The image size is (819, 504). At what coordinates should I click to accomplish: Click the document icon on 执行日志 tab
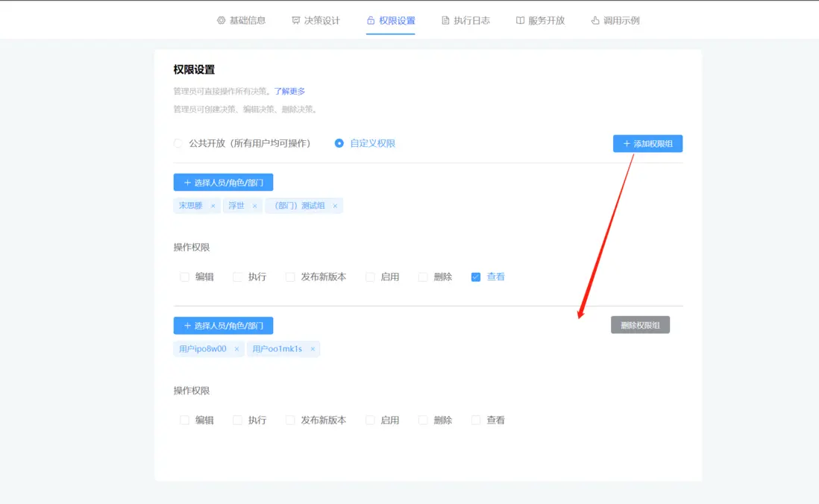(447, 20)
